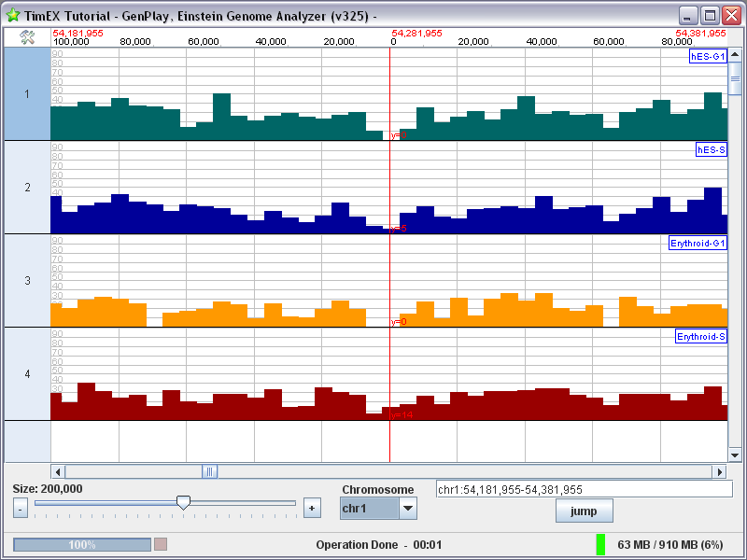
Task: Click the green memory usage indicator
Action: click(601, 544)
